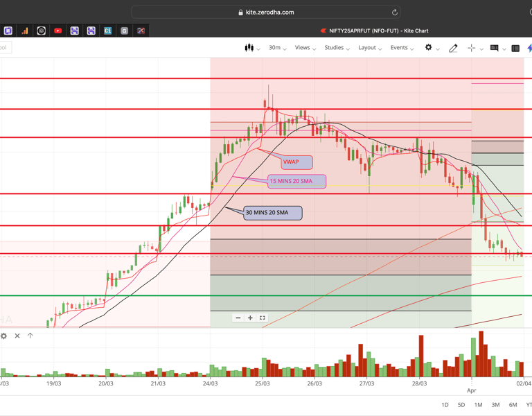Viewport: 532px width, 416px height.
Task: Select the VWAP callout annotation
Action: [x=296, y=162]
